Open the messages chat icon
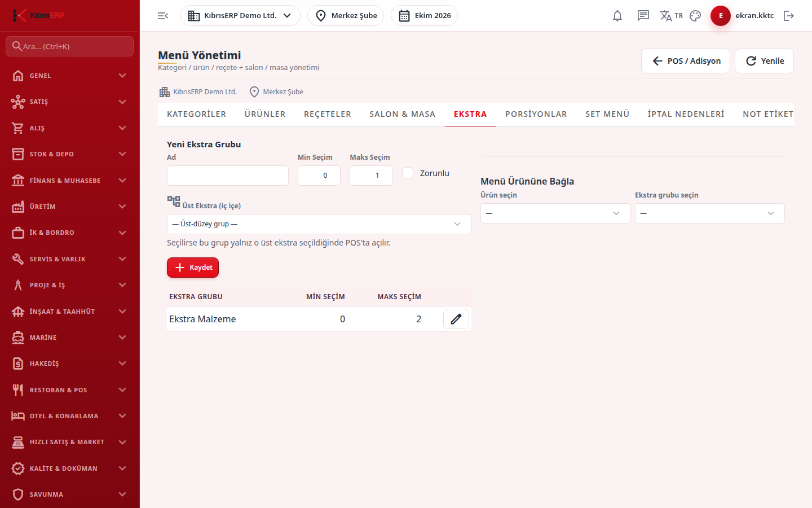Image resolution: width=812 pixels, height=508 pixels. click(643, 16)
